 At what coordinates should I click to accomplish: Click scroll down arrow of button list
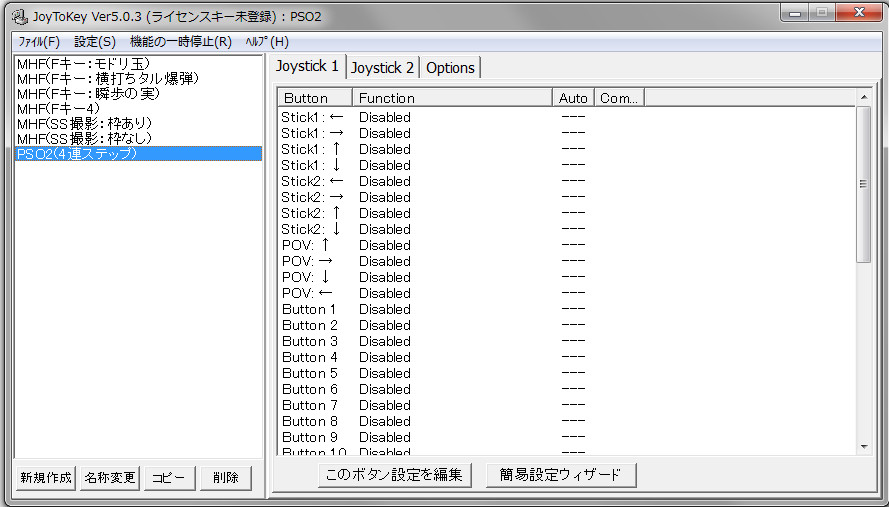(x=863, y=446)
